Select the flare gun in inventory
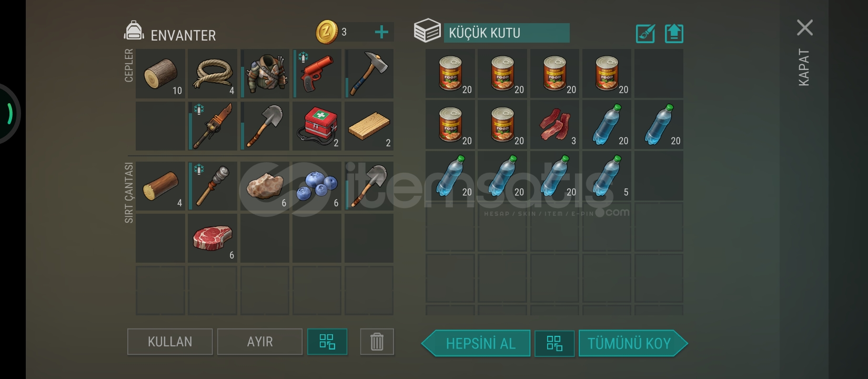 pos(317,74)
